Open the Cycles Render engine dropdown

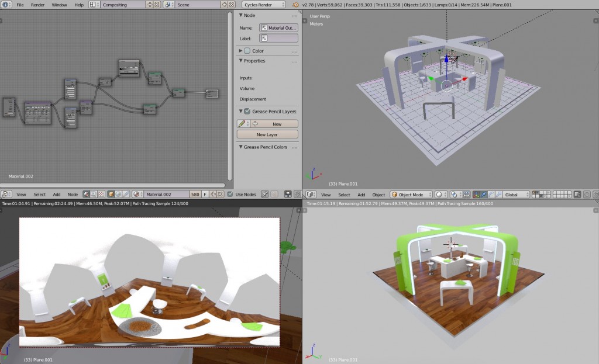(x=264, y=5)
